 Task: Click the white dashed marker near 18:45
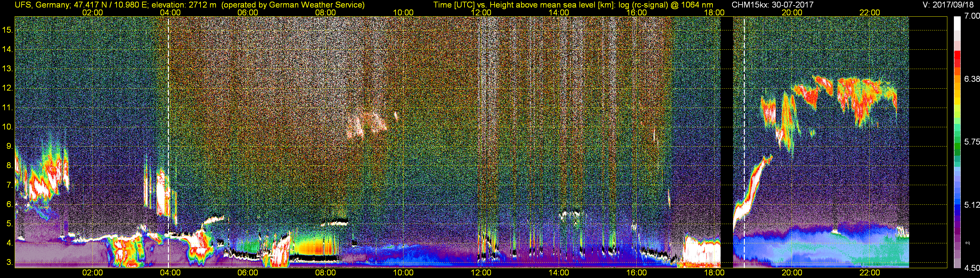pyautogui.click(x=744, y=142)
